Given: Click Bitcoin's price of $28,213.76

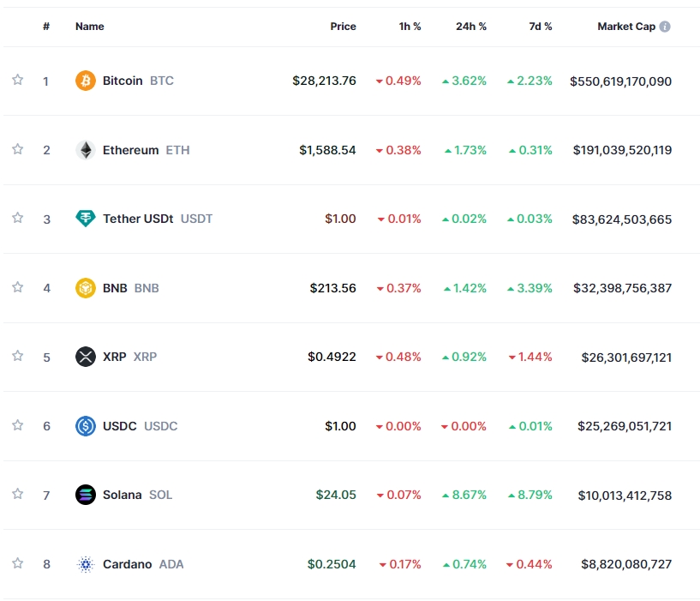Looking at the screenshot, I should tap(324, 81).
